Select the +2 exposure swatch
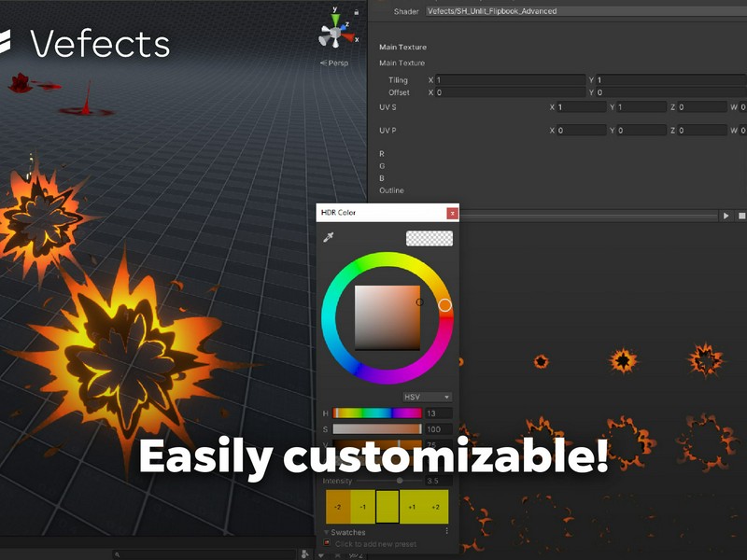 [435, 507]
